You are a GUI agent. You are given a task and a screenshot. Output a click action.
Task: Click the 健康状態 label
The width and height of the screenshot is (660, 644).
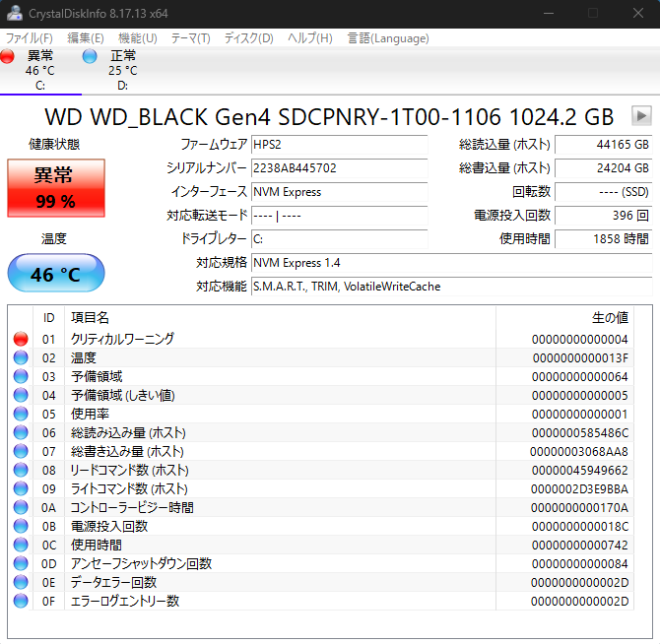click(x=54, y=145)
